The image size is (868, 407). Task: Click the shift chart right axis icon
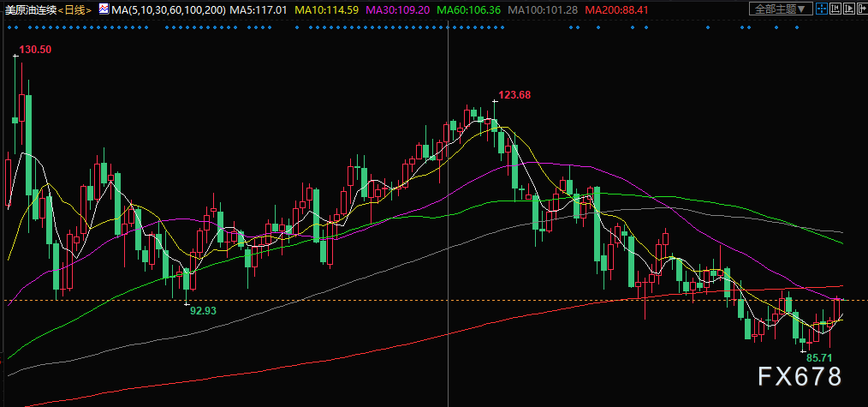click(849, 9)
